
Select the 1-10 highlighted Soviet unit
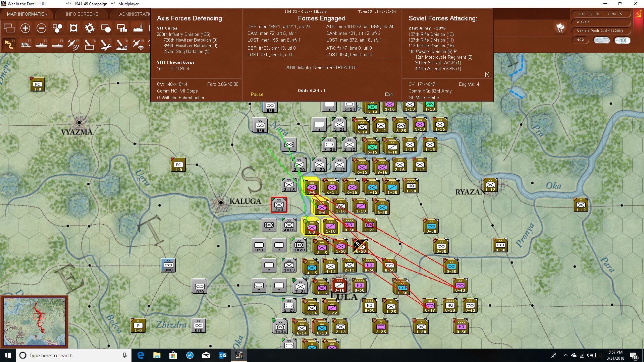331,226
